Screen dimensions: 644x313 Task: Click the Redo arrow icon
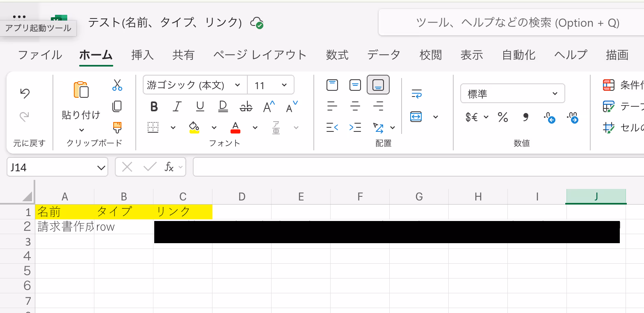tap(25, 117)
